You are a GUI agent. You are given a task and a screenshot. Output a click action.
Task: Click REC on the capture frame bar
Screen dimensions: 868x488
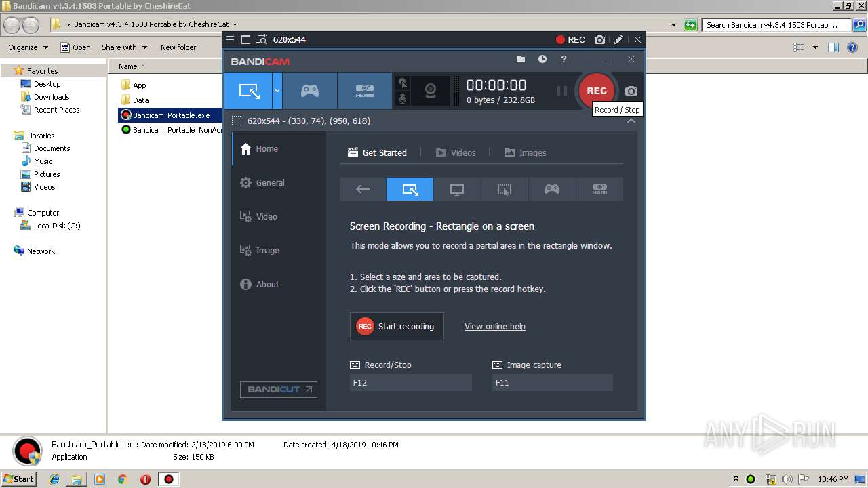(x=570, y=40)
